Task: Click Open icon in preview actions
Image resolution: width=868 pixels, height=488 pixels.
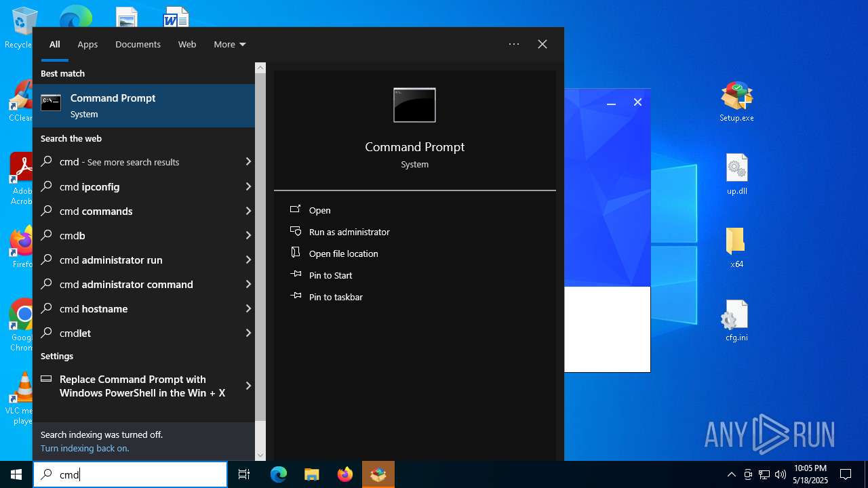Action: click(x=296, y=210)
